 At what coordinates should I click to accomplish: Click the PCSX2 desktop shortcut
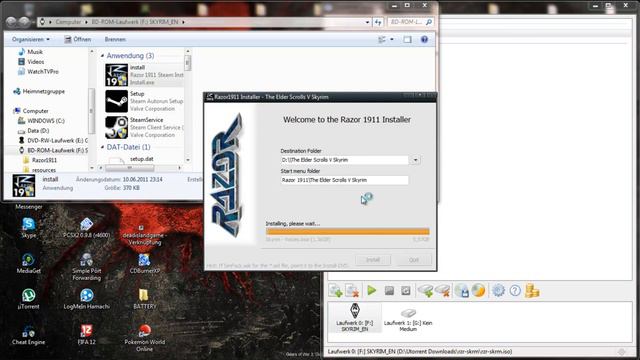pos(87,227)
